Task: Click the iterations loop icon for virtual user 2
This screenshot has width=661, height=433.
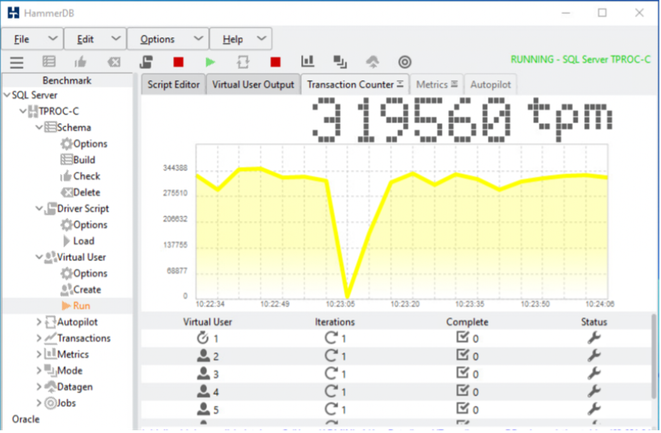Action: click(x=331, y=356)
